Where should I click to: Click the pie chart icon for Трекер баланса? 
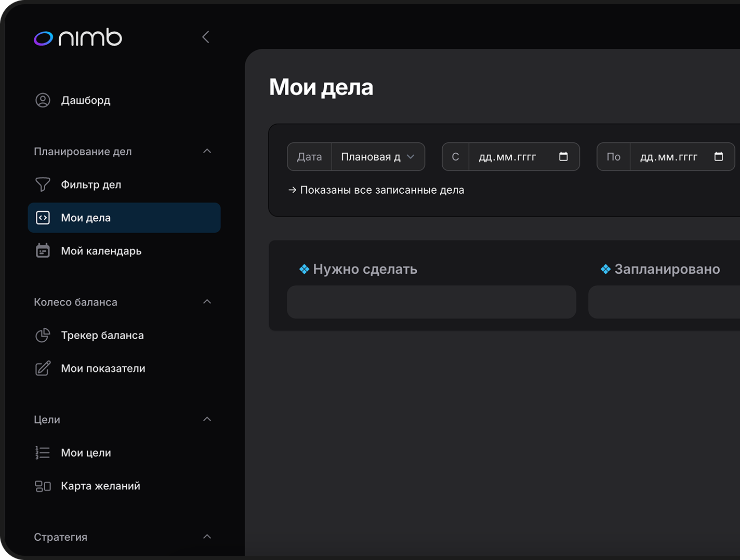pyautogui.click(x=43, y=335)
